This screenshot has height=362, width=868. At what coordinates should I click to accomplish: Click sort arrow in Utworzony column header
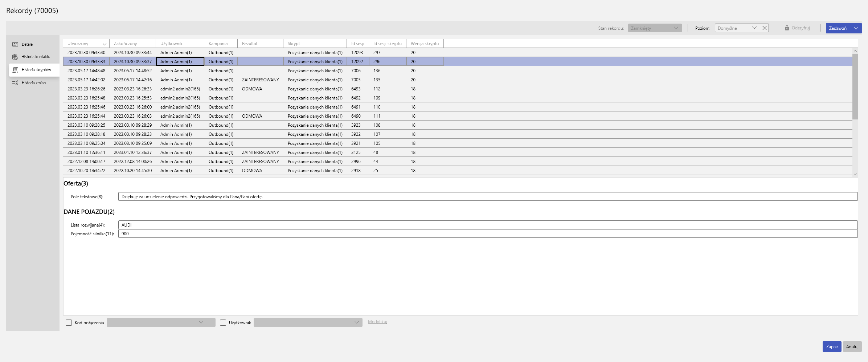(104, 44)
